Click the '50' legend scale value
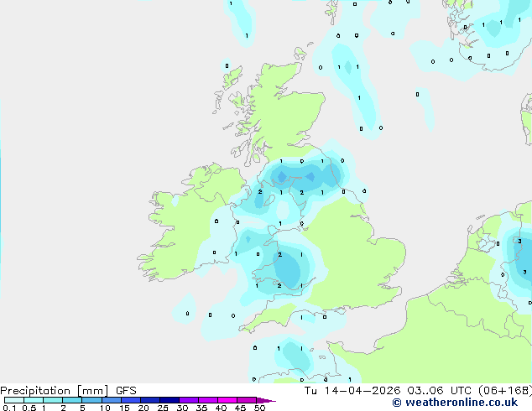The height and width of the screenshot is (411, 532). click(x=259, y=408)
